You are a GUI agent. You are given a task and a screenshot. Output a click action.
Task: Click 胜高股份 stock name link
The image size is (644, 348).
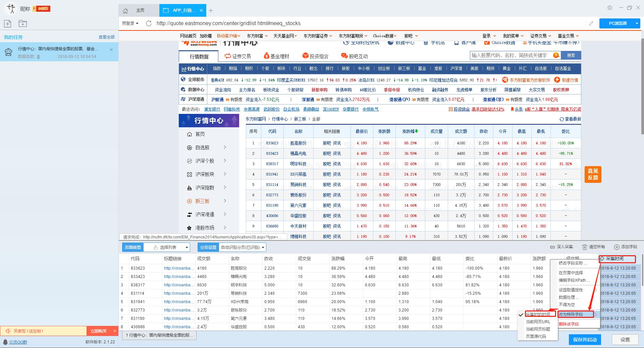point(298,143)
